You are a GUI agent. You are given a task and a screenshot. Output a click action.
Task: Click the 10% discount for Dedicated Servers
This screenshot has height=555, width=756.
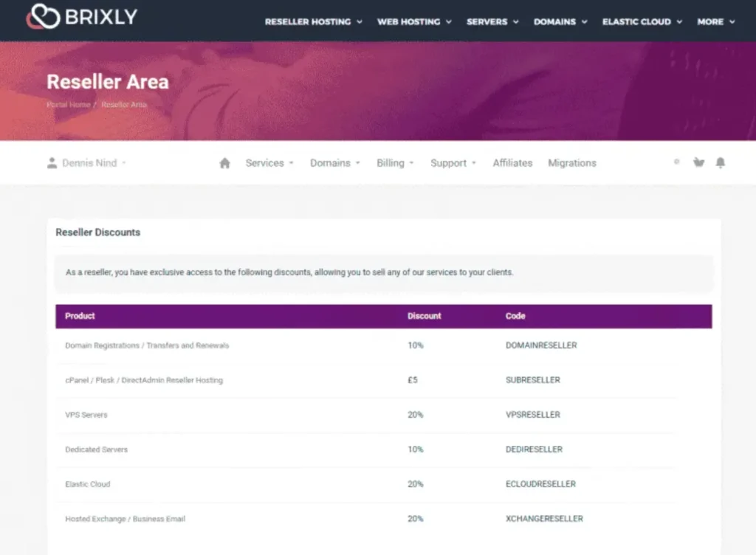(x=415, y=449)
